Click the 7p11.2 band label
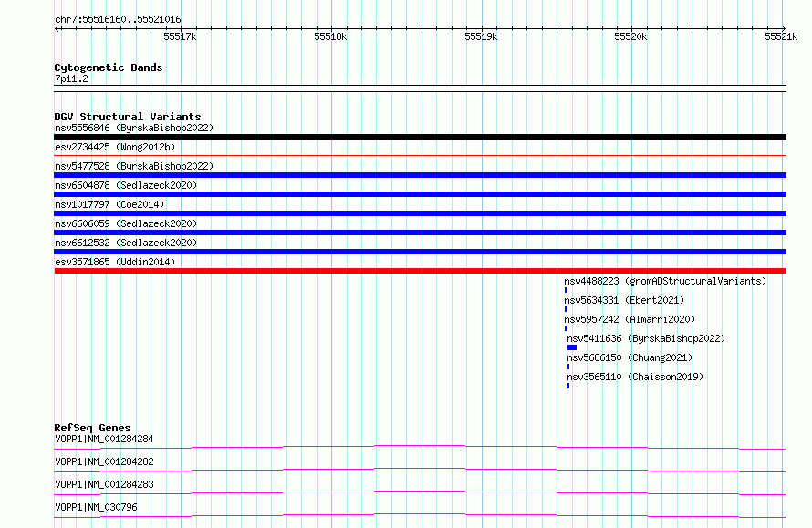The height and width of the screenshot is (528, 812). coord(71,78)
